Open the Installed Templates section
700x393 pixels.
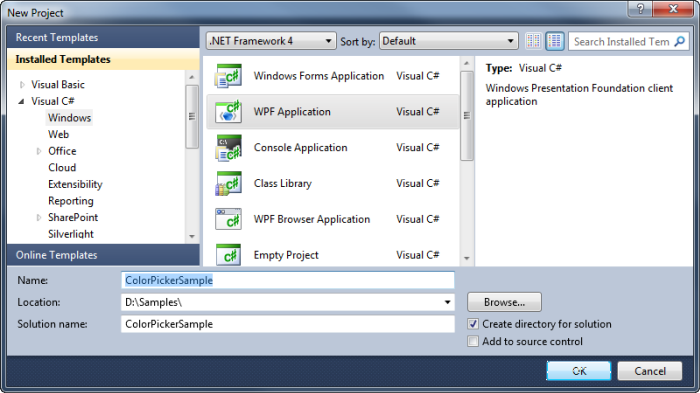point(103,59)
